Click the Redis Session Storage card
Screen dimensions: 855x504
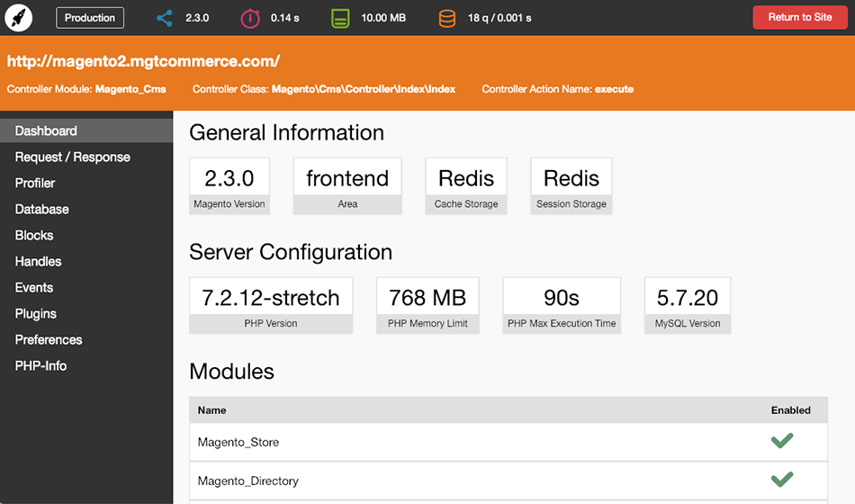click(x=571, y=186)
